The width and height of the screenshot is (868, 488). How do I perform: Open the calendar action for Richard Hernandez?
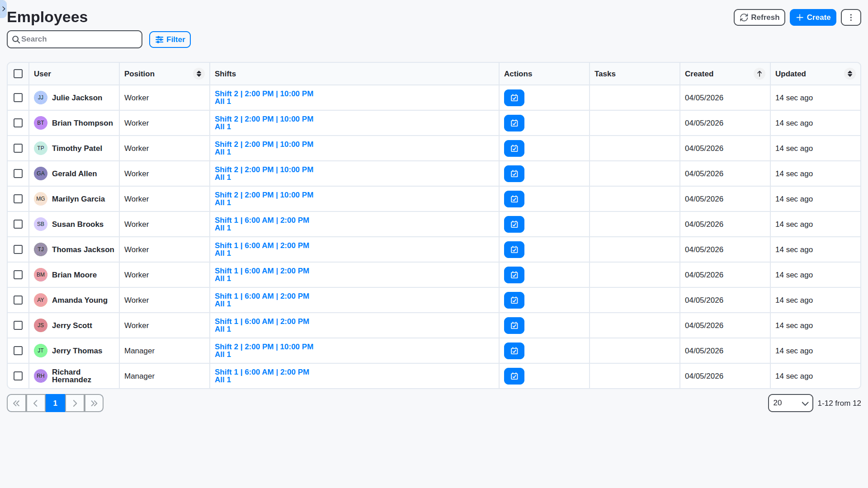pos(514,376)
